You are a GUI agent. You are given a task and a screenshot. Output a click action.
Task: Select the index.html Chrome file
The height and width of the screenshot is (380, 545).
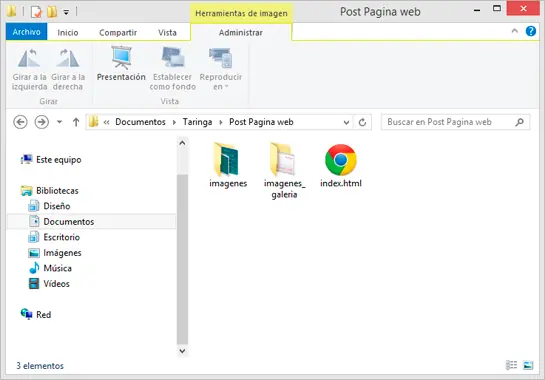click(341, 165)
